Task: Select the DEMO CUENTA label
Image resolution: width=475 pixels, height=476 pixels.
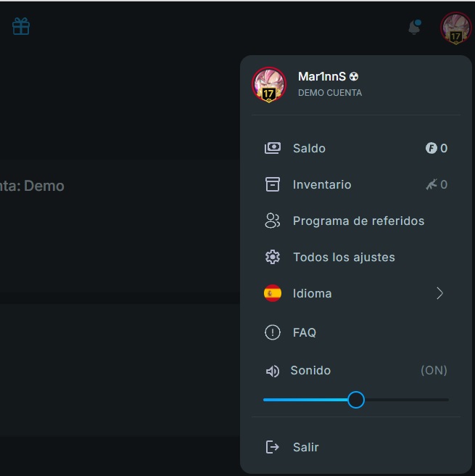Action: click(x=330, y=93)
